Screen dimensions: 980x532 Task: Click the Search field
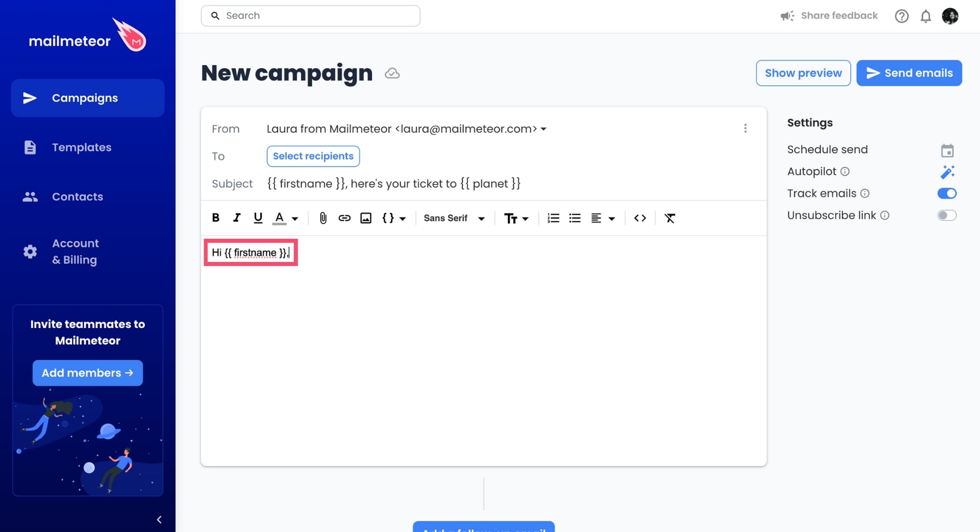pos(311,16)
